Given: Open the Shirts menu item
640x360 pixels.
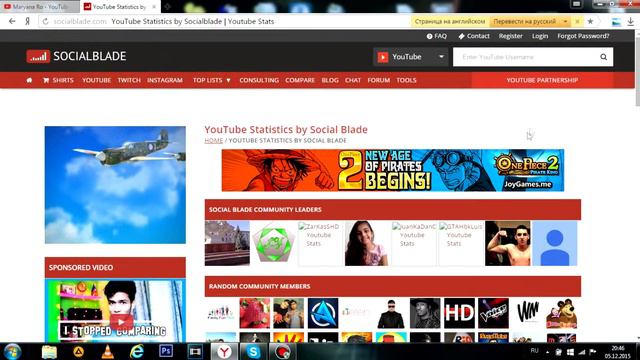Looking at the screenshot, I should [x=58, y=80].
